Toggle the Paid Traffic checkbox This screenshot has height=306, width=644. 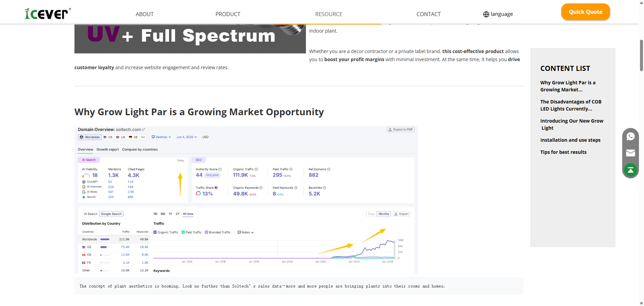coord(183,232)
